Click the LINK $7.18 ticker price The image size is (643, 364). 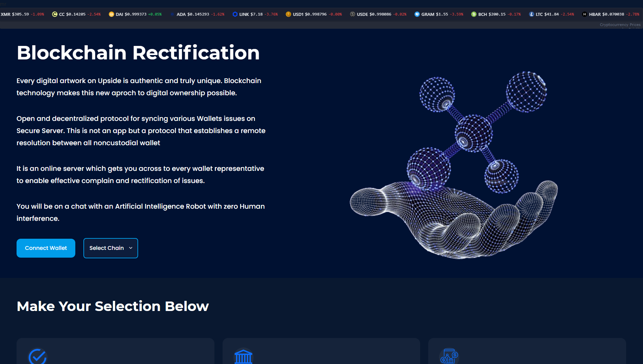[256, 14]
